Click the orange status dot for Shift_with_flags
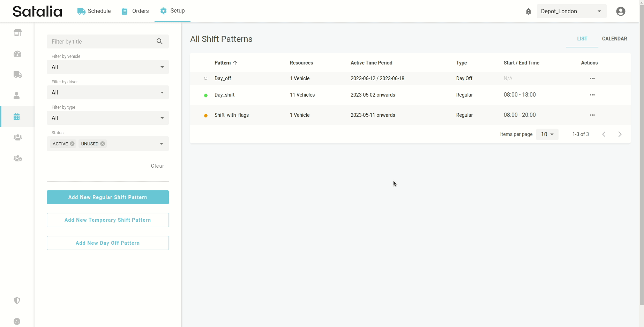Screen dimensions: 644x327 click(x=206, y=115)
